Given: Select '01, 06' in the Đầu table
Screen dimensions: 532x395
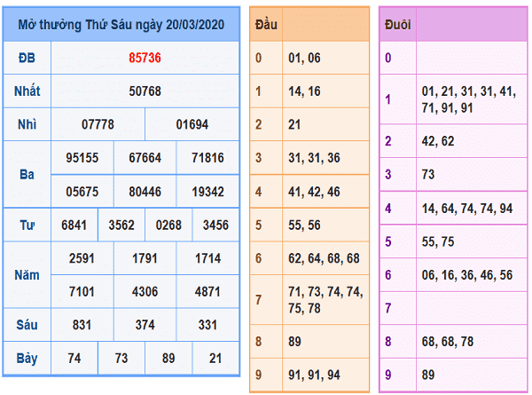Looking at the screenshot, I should click(x=304, y=58).
